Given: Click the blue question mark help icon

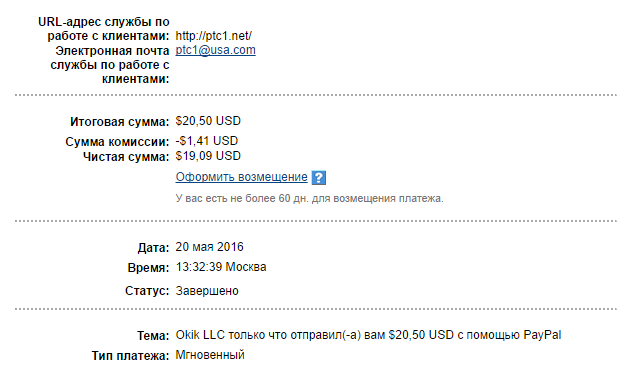Looking at the screenshot, I should [319, 177].
